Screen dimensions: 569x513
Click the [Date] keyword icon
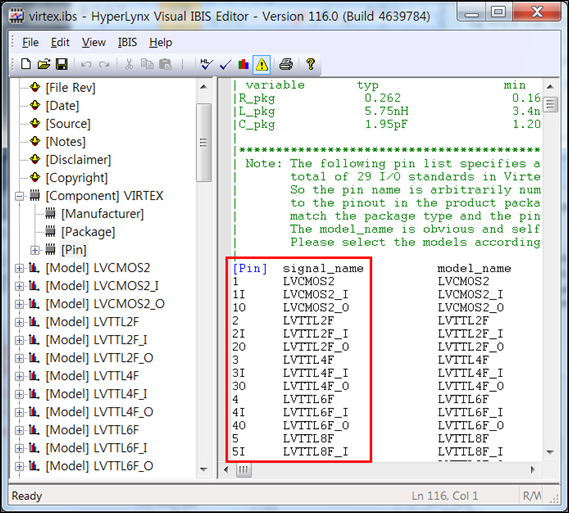[35, 105]
